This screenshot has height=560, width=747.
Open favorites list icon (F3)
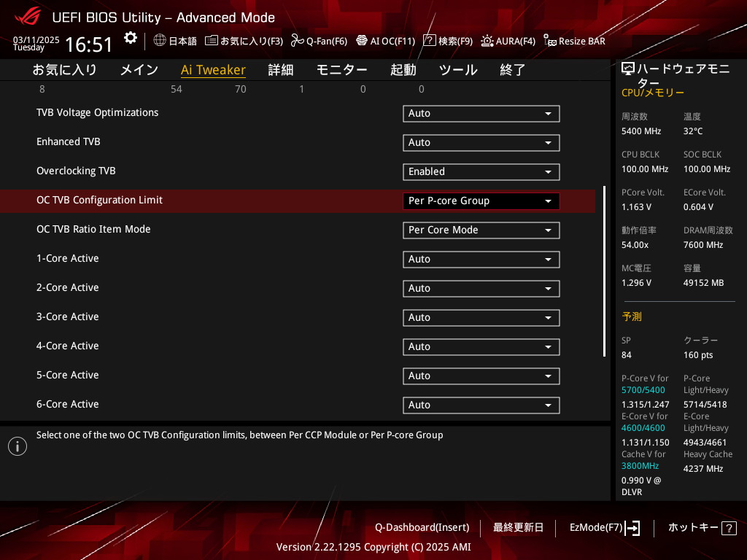[x=211, y=41]
